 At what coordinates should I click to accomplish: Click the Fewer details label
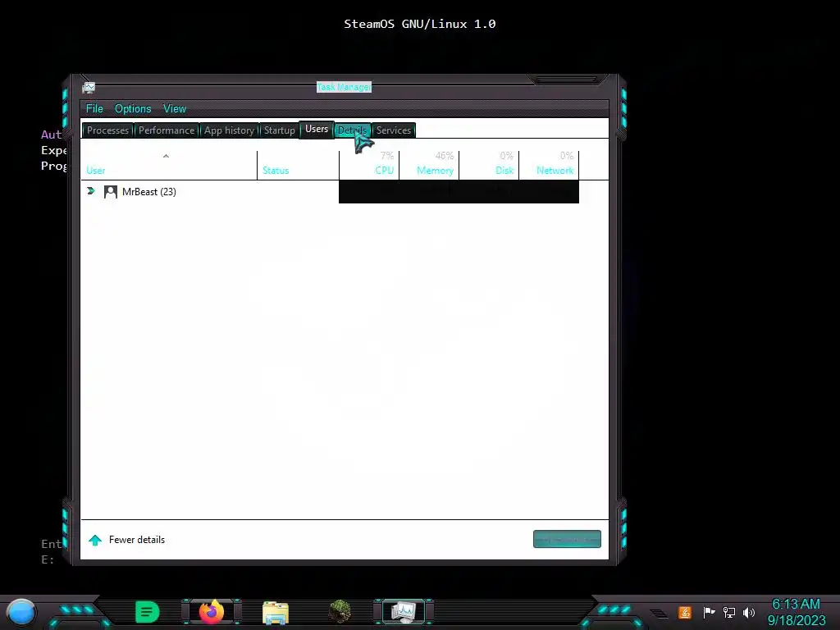(x=137, y=540)
